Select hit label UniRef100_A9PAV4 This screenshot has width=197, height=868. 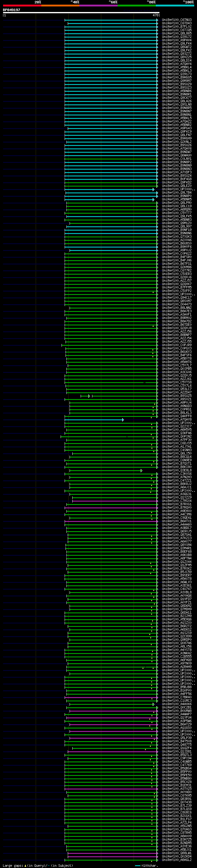(177, 40)
